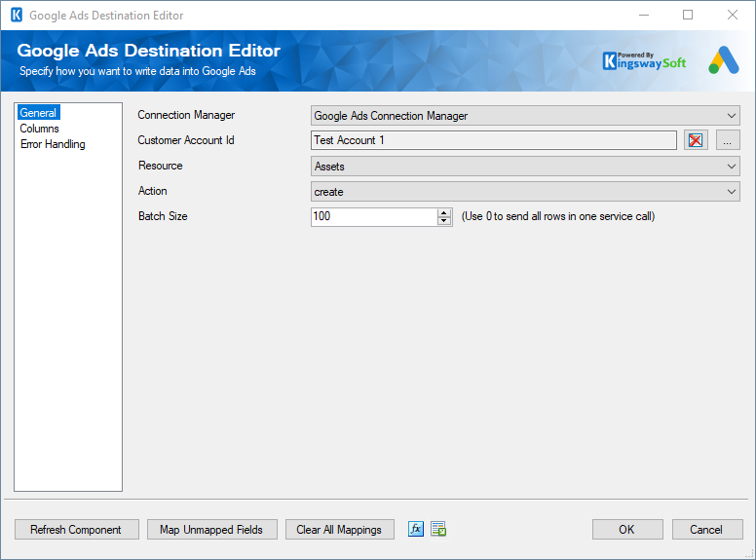This screenshot has height=560, width=756.
Task: Click Refresh Component button
Action: 76,530
